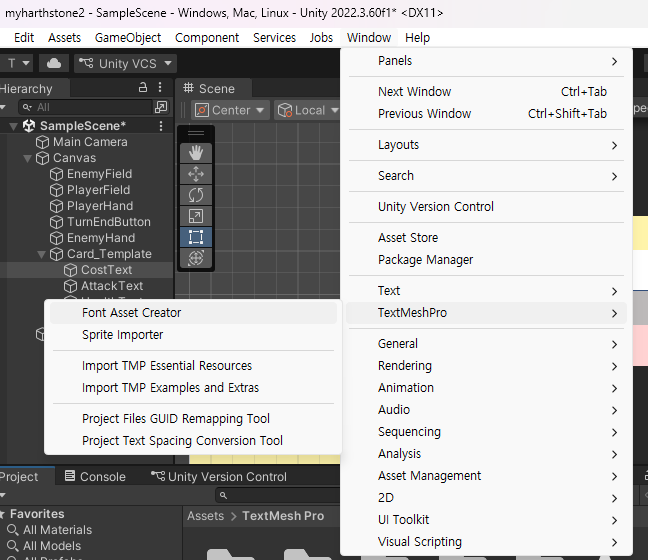Open Asset Store from Window menu

pos(486,238)
